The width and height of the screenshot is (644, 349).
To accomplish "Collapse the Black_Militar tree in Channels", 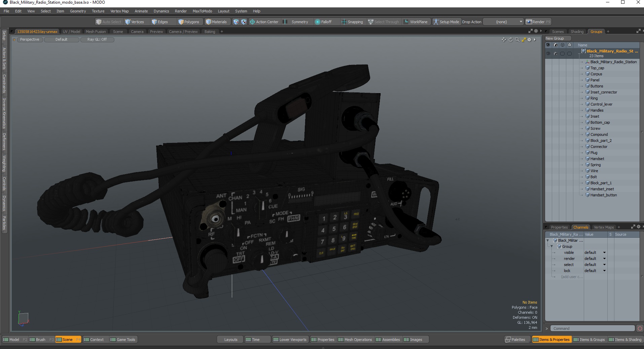I will coord(548,240).
